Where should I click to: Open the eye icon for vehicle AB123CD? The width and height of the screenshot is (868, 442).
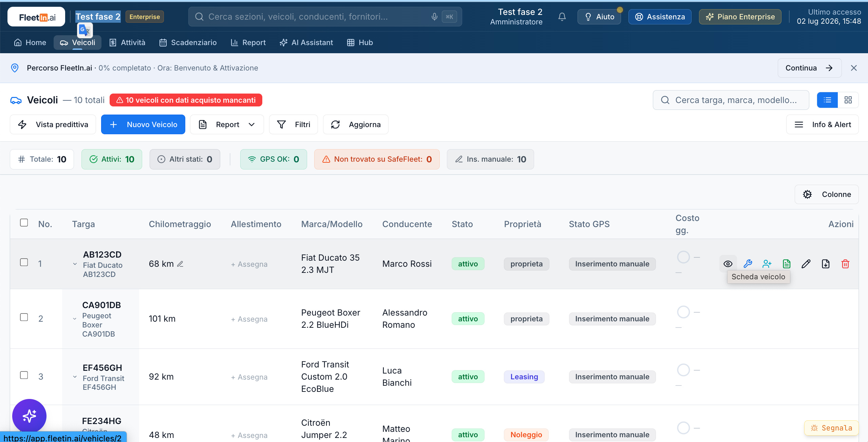[x=728, y=264]
